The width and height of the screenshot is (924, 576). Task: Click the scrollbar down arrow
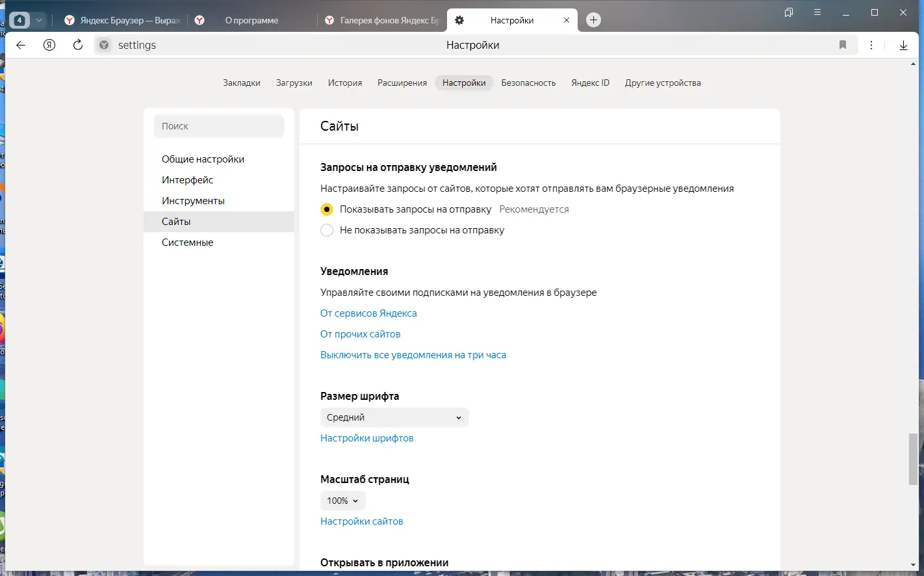click(x=914, y=566)
